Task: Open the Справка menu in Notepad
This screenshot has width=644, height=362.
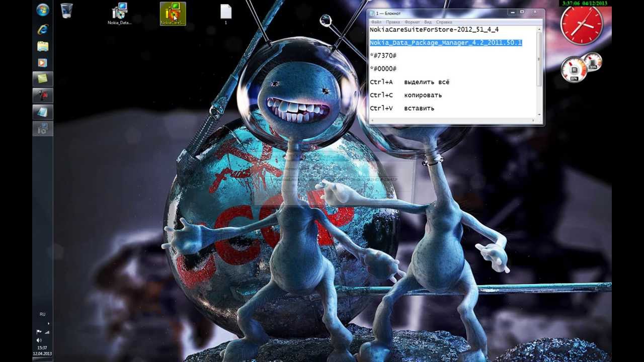Action: pos(444,22)
